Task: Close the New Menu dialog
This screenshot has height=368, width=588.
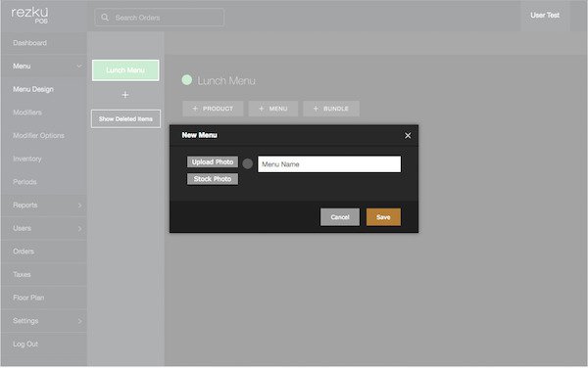Action: point(408,135)
